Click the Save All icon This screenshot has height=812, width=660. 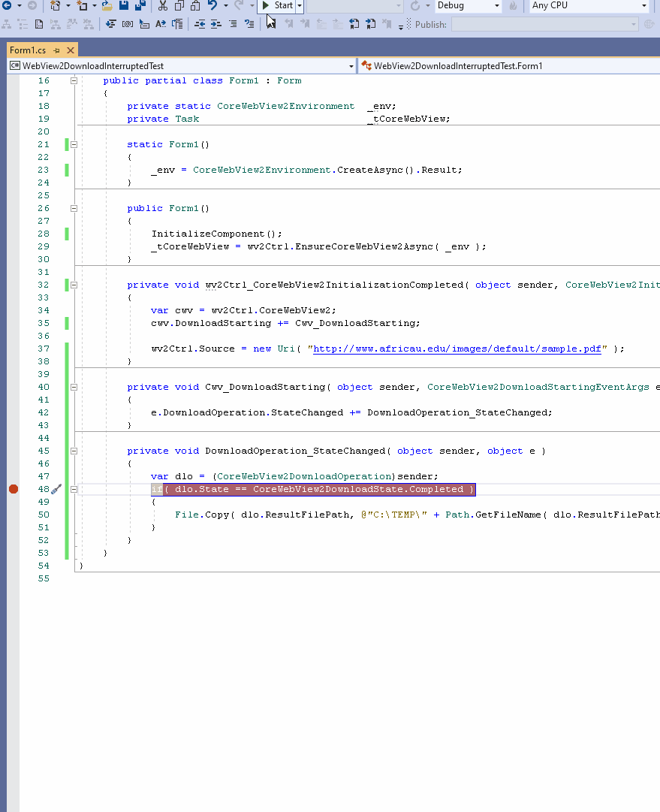tap(140, 5)
